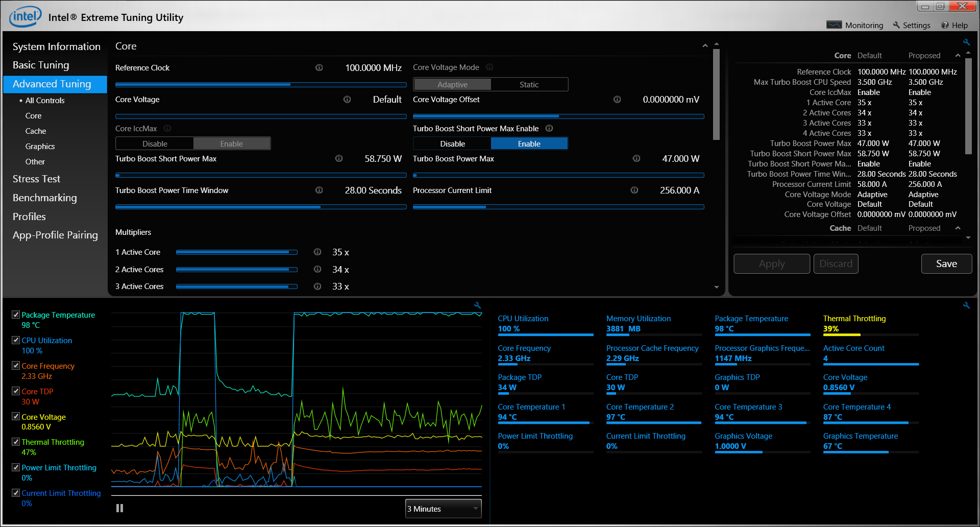Click the 1 Active Core info icon
980x527 pixels.
pos(317,252)
